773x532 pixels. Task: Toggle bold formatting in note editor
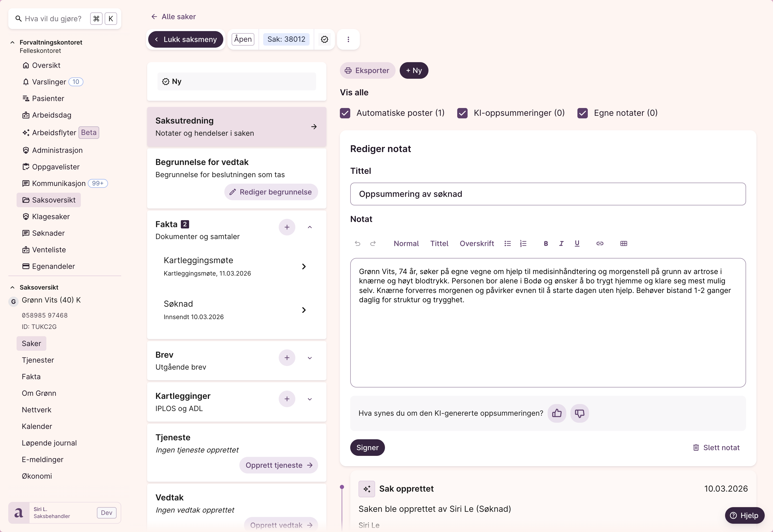pos(546,243)
